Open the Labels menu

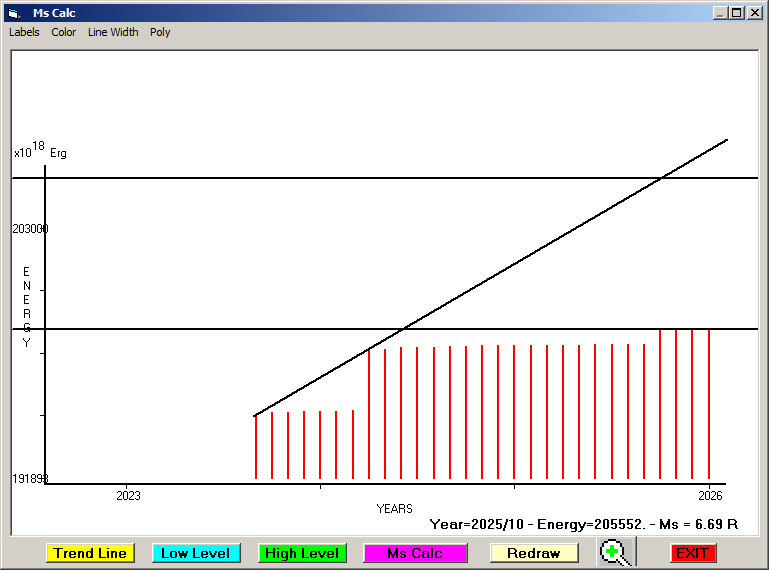(x=24, y=32)
